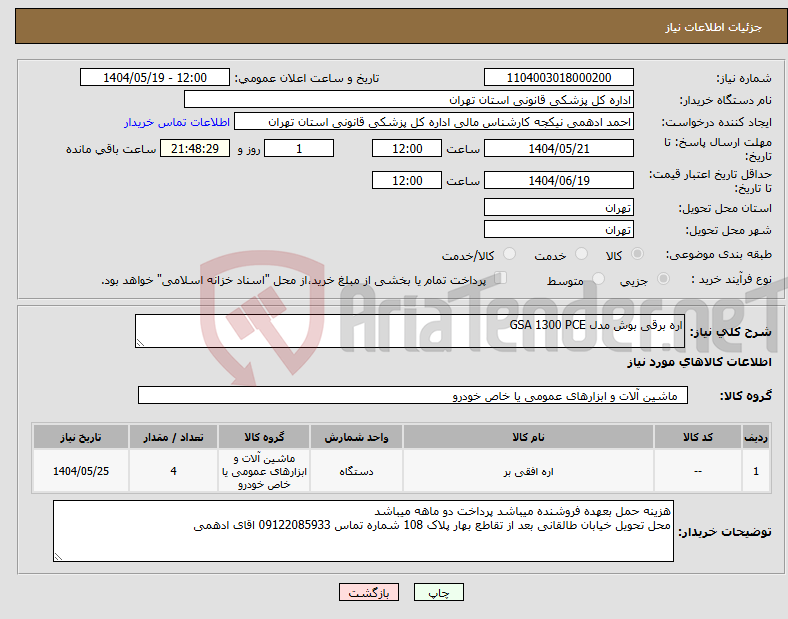Viewport: 788px width, 619px height.
Task: Click the بازگشت (back) button
Action: 369,592
